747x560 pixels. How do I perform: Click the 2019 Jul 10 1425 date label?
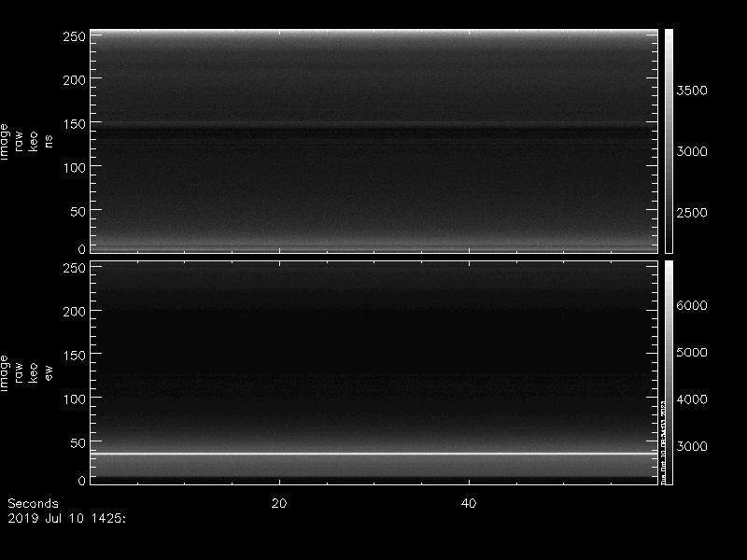pyautogui.click(x=66, y=518)
